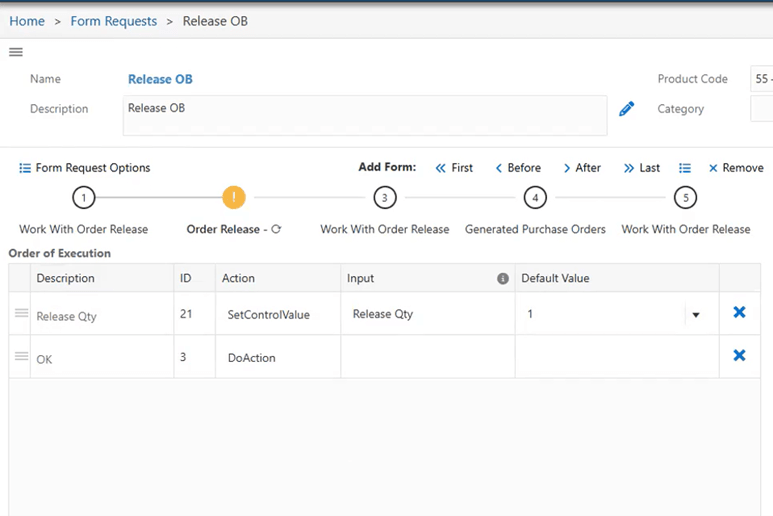Click the info icon in Input header

click(503, 278)
